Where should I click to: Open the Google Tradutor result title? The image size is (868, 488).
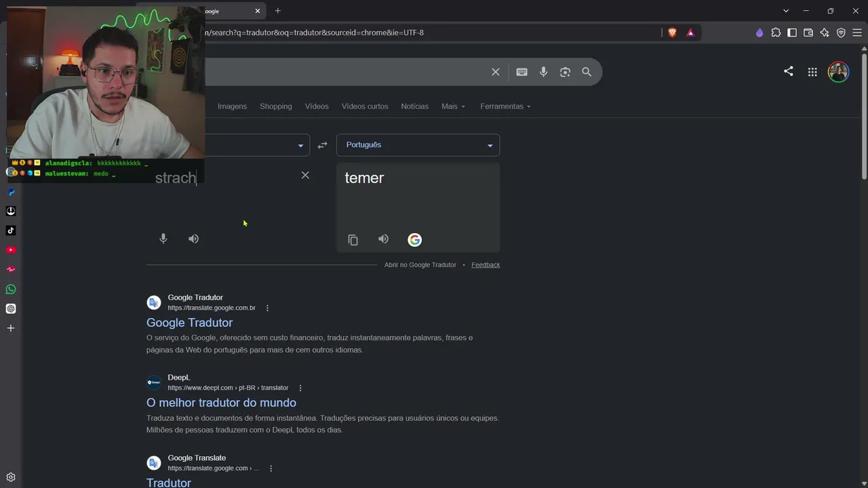pyautogui.click(x=189, y=323)
